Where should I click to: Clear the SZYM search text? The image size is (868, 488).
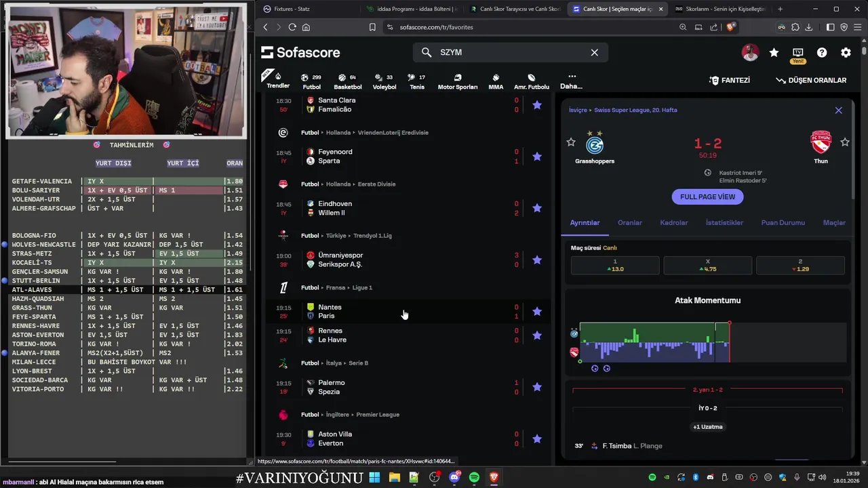pyautogui.click(x=595, y=52)
